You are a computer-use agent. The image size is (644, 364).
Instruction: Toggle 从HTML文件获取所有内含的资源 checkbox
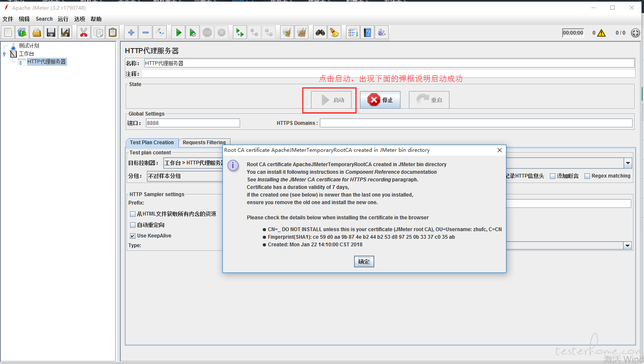pyautogui.click(x=133, y=214)
